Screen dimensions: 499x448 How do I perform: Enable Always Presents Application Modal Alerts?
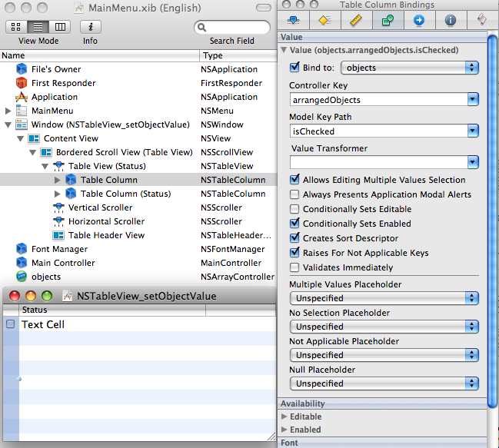pyautogui.click(x=295, y=194)
